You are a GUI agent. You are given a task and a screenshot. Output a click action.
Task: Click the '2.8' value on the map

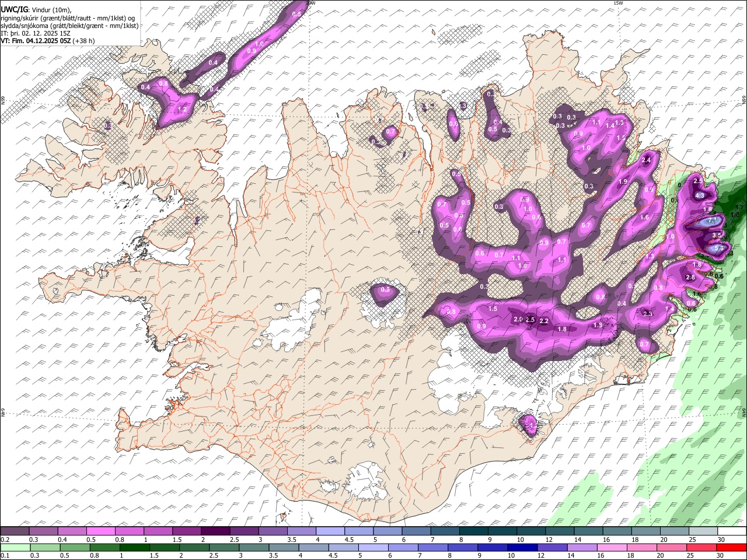690,277
